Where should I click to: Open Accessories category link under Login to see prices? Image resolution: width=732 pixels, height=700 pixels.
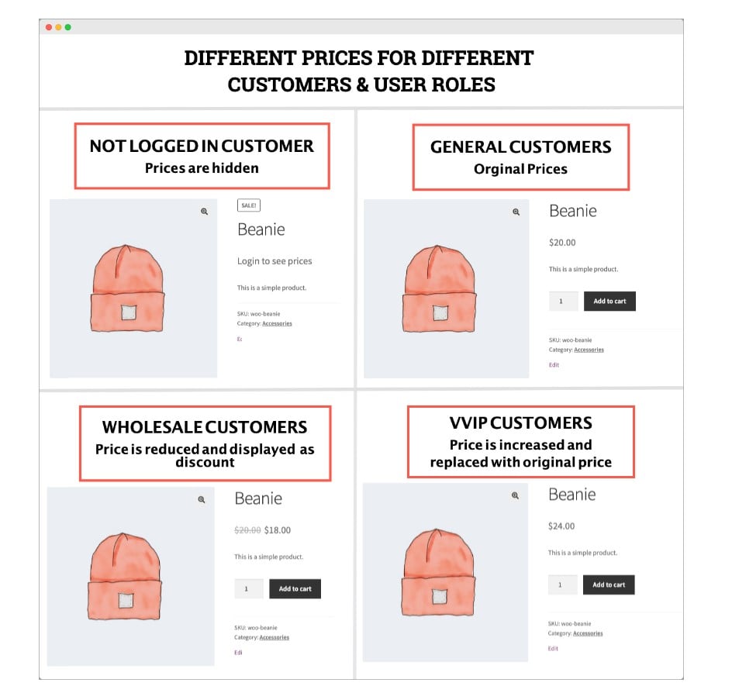tap(277, 323)
